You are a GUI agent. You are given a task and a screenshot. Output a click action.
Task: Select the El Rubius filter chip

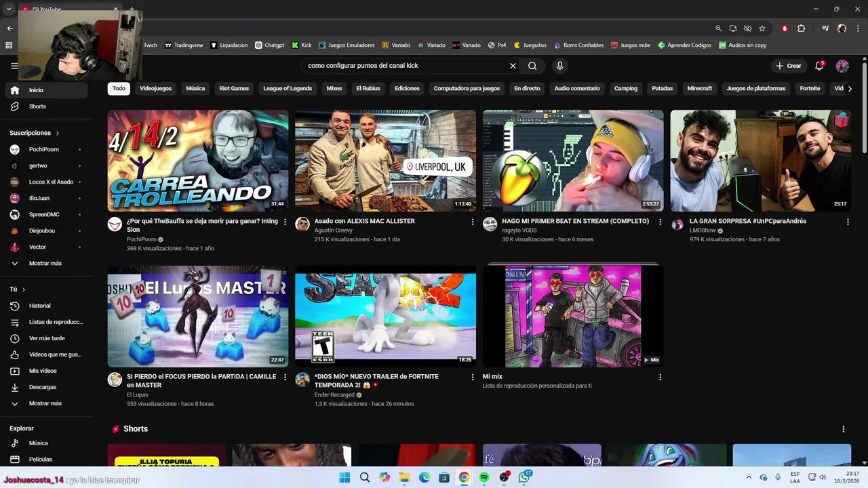[x=368, y=88]
